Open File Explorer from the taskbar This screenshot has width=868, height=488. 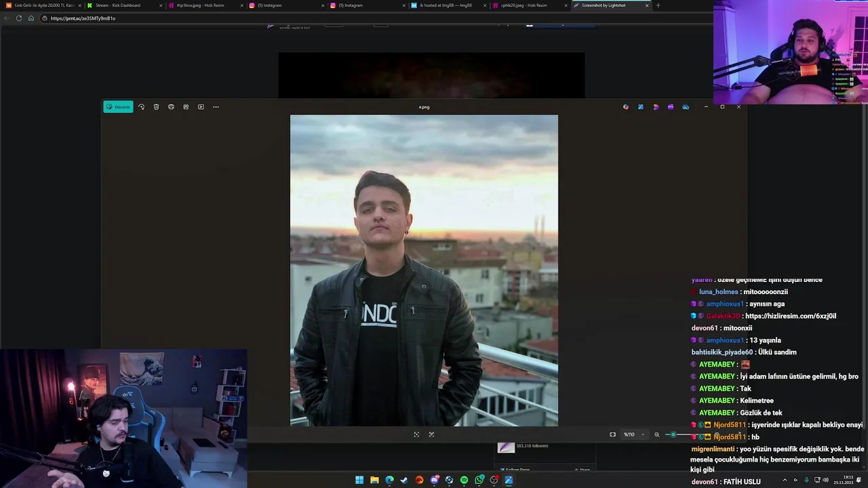coord(374,481)
